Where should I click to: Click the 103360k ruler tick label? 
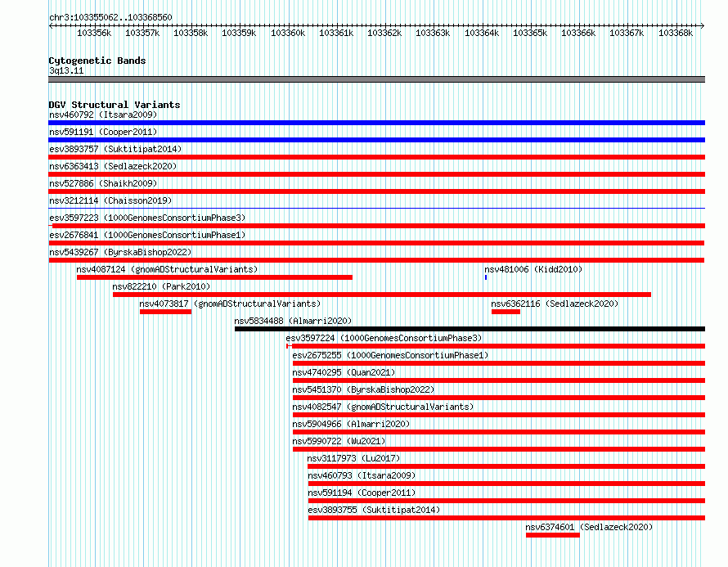[288, 33]
